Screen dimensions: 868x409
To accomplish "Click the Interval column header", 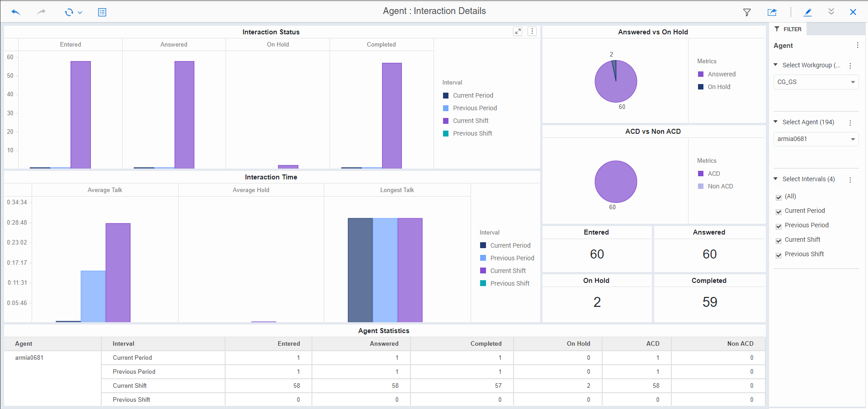I will (123, 343).
